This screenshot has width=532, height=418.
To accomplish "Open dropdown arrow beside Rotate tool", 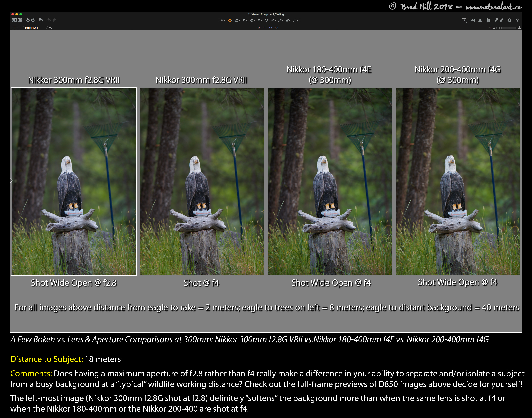I will click(x=254, y=21).
